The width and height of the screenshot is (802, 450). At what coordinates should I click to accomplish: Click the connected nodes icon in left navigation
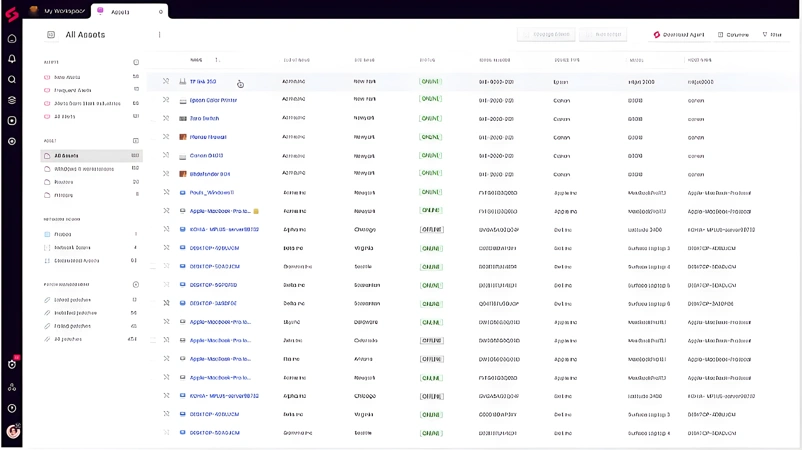[x=12, y=388]
